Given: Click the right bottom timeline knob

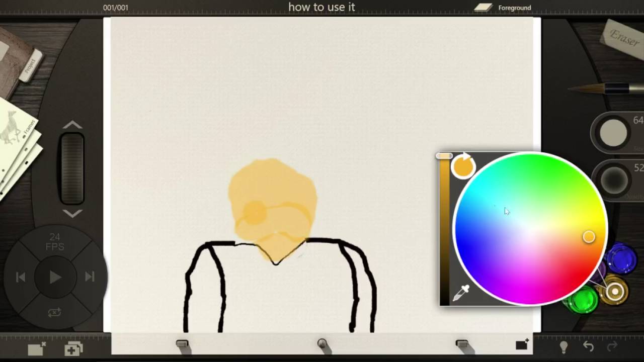Looking at the screenshot, I should 462,344.
